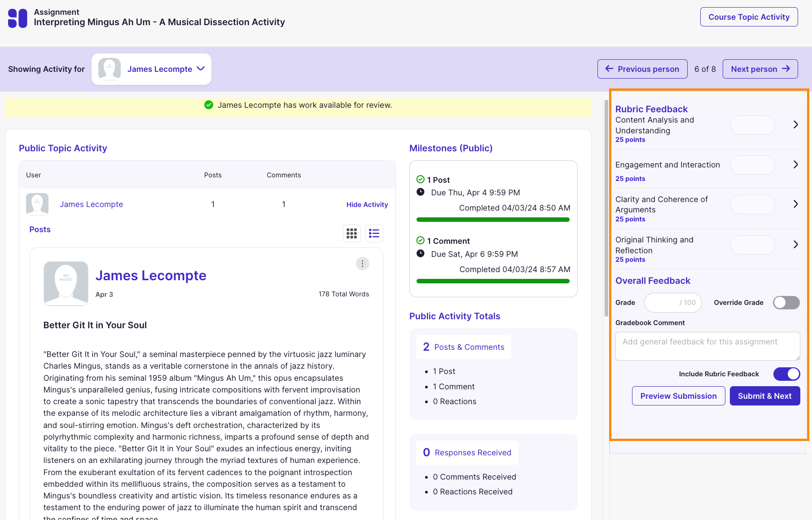Click the Gradebook Comment text area
Image resolution: width=812 pixels, height=520 pixels.
707,346
